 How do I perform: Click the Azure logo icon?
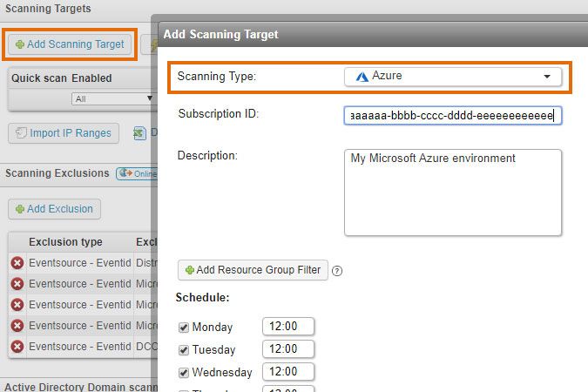tap(362, 77)
